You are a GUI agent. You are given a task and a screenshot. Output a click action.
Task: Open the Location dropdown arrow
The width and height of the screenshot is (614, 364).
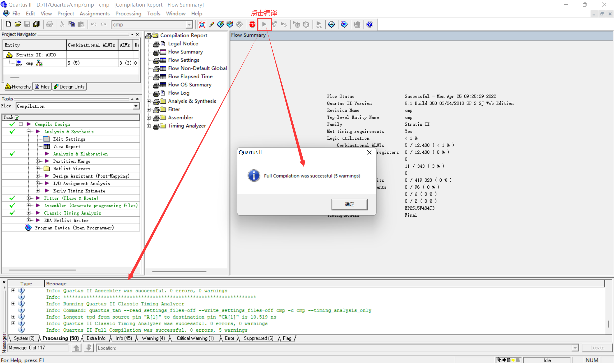(575, 348)
